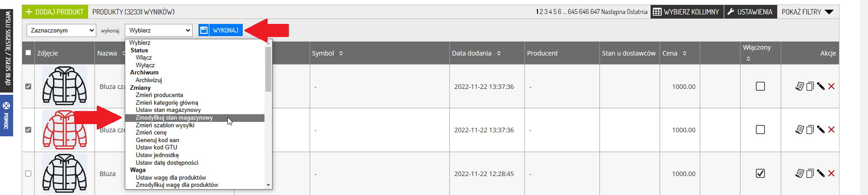The width and height of the screenshot is (868, 195).
Task: Click the floppy disk save icon beside Wykonaj
Action: (x=204, y=30)
